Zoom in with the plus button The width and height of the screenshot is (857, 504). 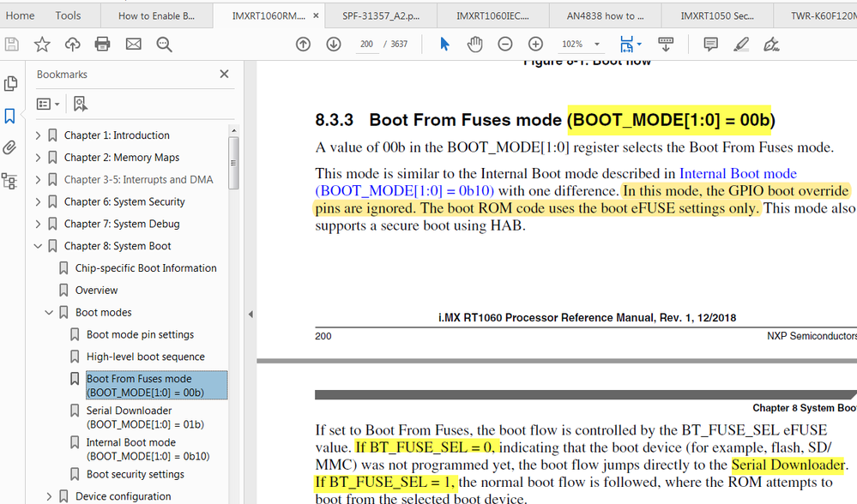point(535,45)
